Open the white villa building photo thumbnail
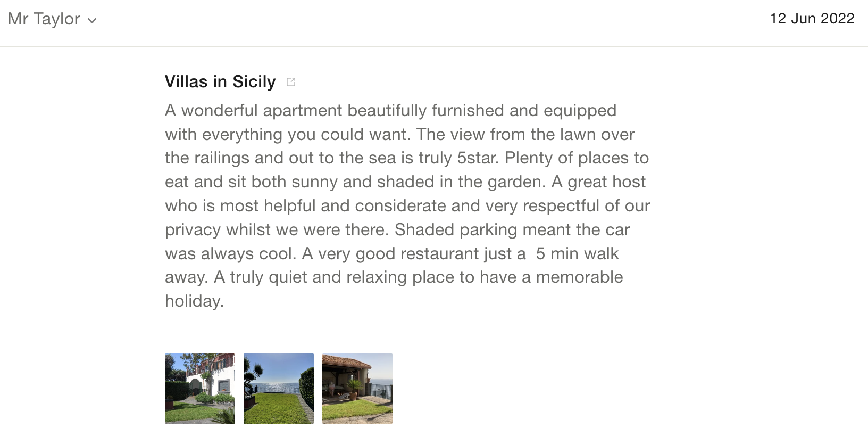Viewport: 868px width, 444px height. (200, 389)
